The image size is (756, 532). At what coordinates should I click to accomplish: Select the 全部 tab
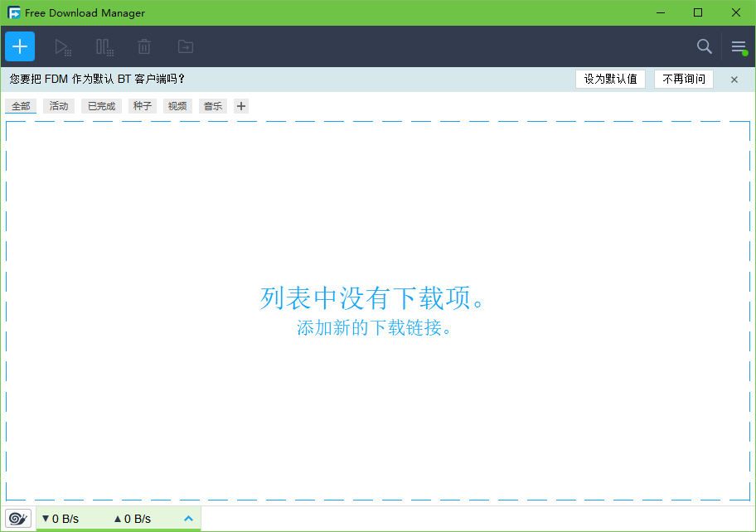coord(21,105)
